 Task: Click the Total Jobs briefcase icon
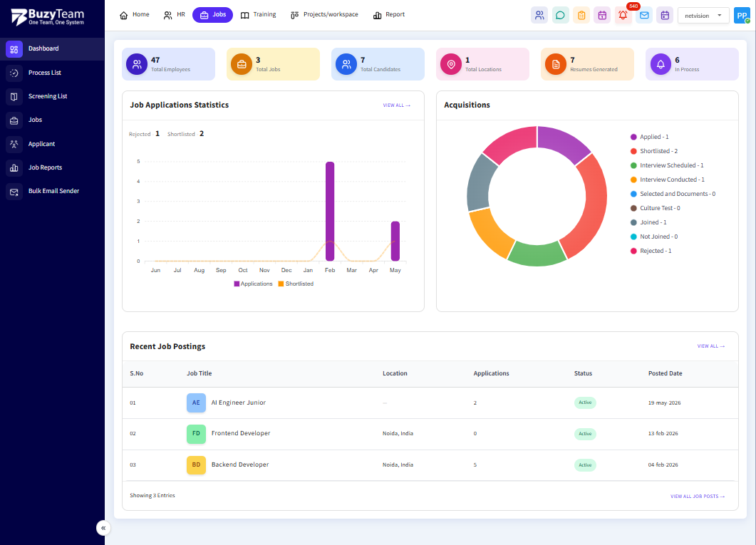242,64
